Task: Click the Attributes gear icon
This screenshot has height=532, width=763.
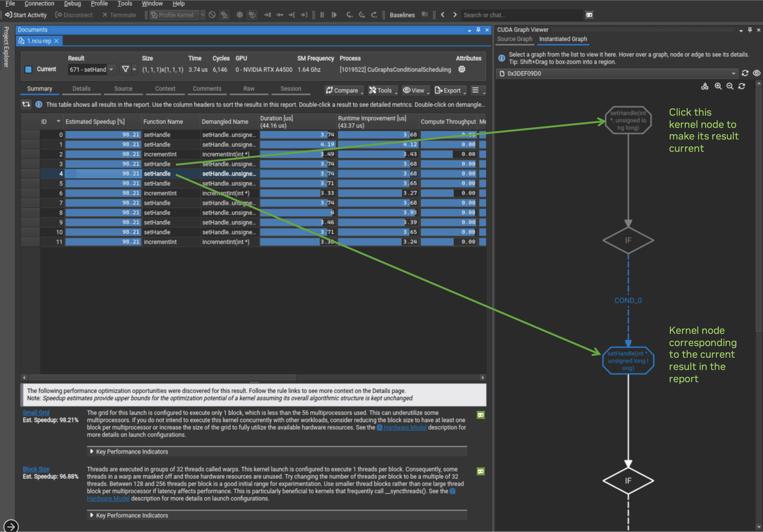Action: coord(462,69)
